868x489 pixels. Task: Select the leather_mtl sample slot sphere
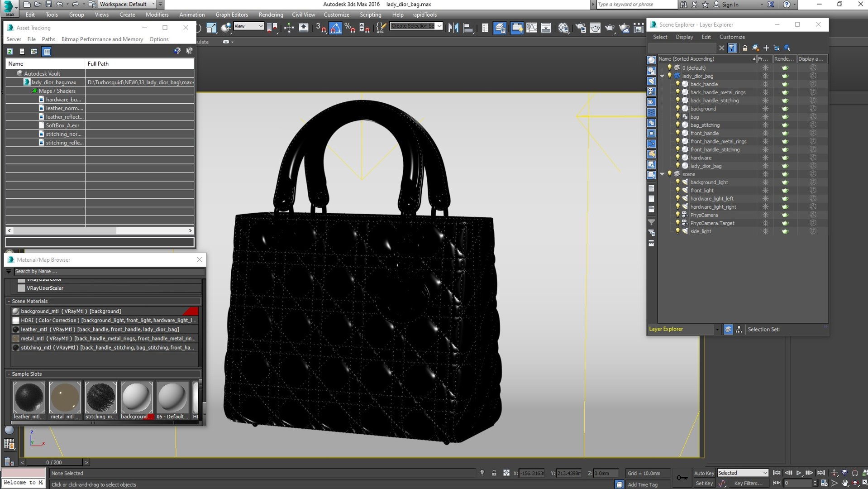tap(29, 397)
